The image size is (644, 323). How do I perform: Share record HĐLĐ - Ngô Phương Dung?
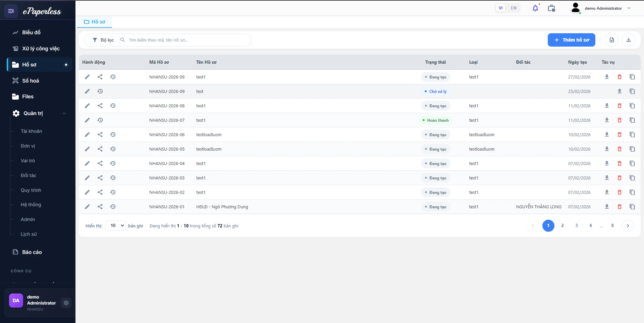click(100, 207)
